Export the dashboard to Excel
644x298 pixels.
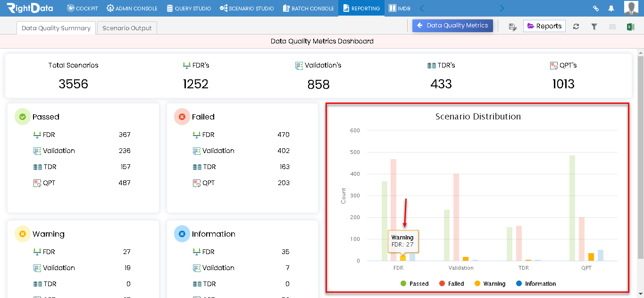click(x=630, y=26)
